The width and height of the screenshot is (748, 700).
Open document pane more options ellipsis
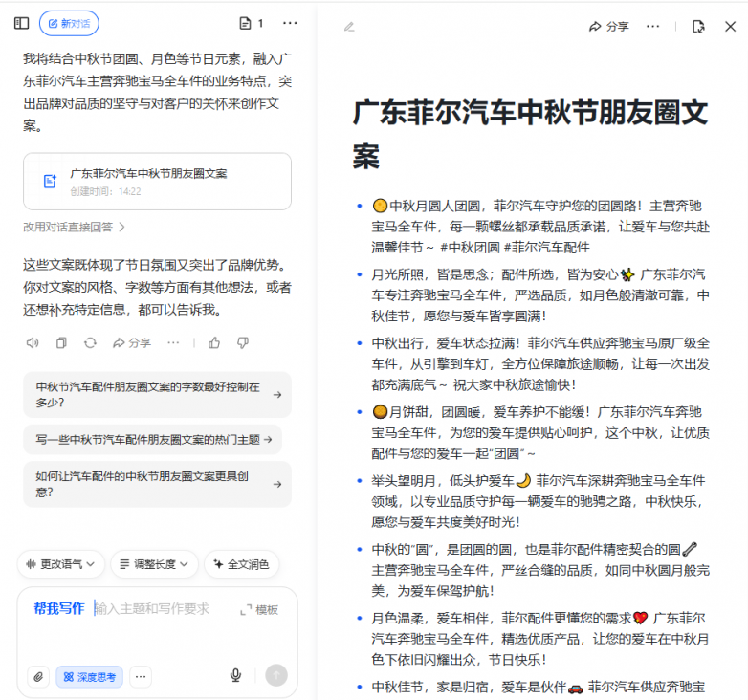652,27
